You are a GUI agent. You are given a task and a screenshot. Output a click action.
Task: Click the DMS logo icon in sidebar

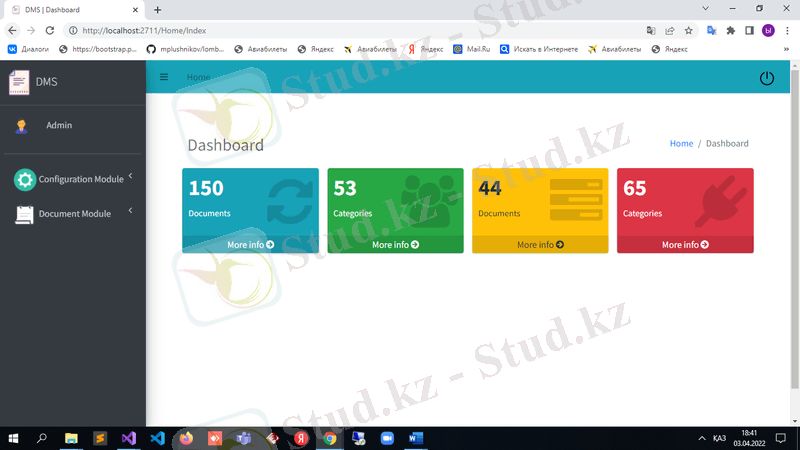click(19, 82)
